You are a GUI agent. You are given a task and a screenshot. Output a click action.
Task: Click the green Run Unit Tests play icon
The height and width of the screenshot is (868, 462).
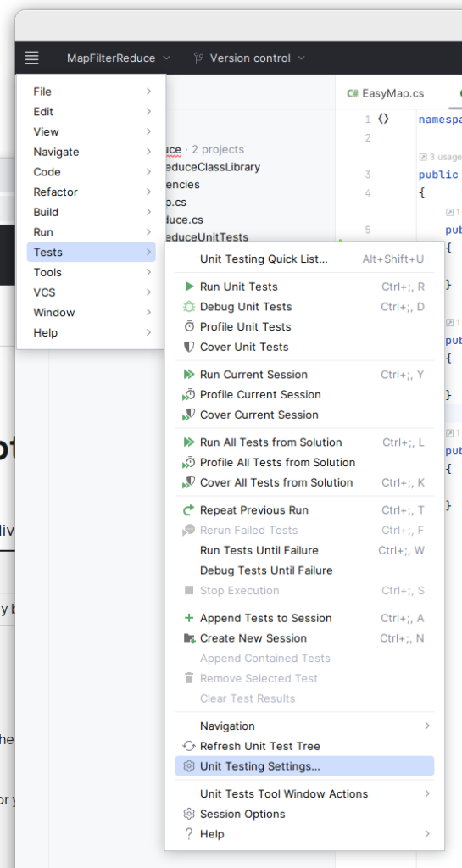coord(189,287)
